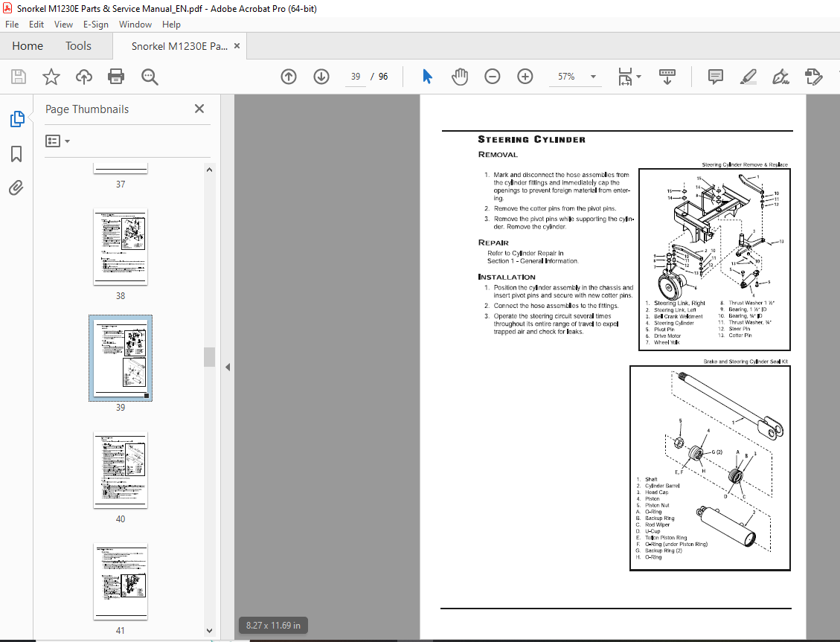Select page 40 thumbnail
Viewport: 840px width, 642px height.
tap(121, 470)
